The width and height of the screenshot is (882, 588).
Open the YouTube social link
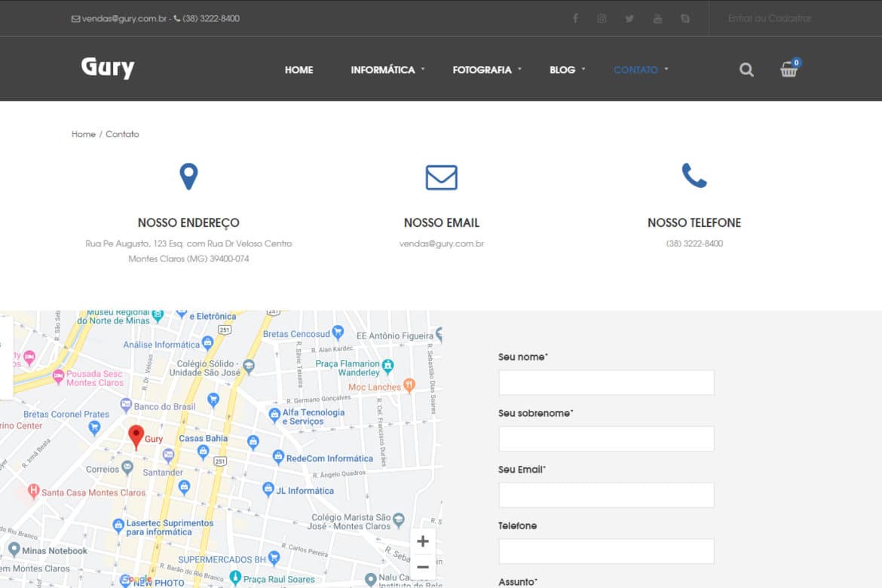(x=657, y=19)
